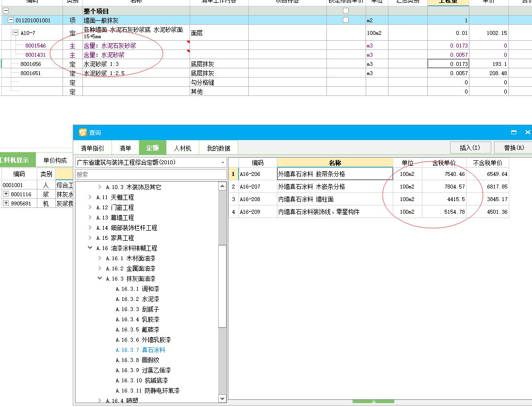This screenshot has height=407, width=532.
Task: Select A.16.3.9 过氯乙烯漆 tree item
Action: (143, 370)
